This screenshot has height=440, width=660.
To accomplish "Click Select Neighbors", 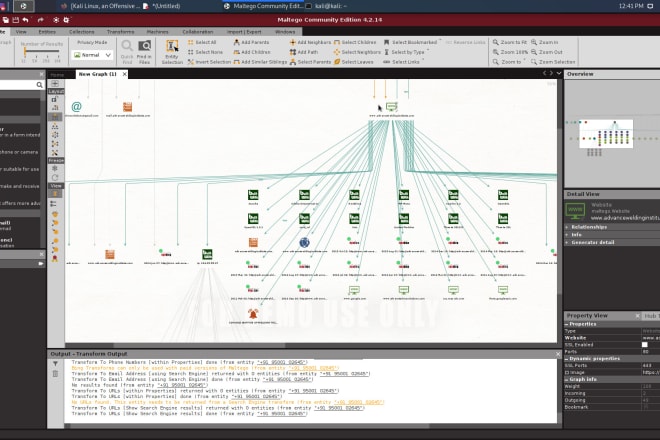I will pos(357,52).
